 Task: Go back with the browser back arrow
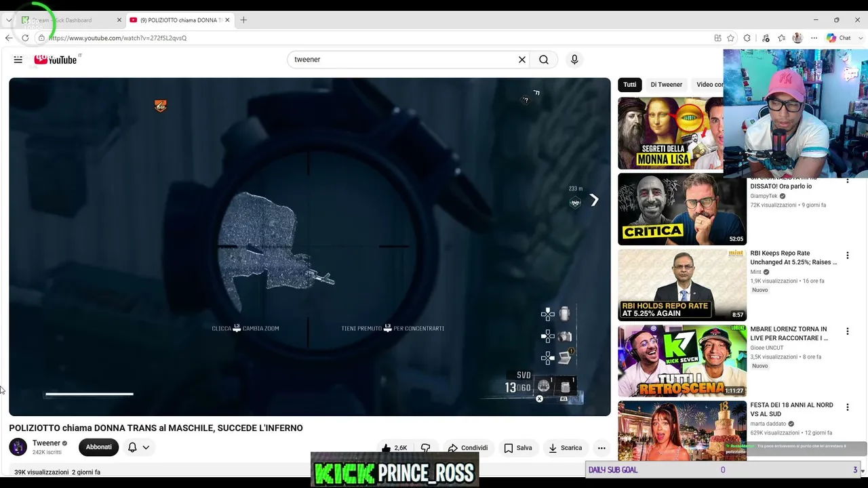9,38
